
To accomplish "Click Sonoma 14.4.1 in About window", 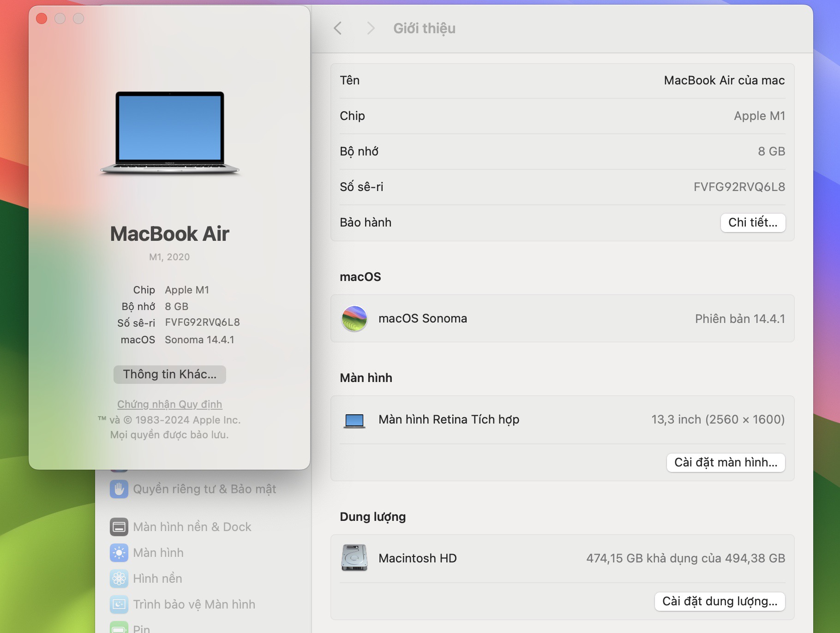I will (x=199, y=340).
